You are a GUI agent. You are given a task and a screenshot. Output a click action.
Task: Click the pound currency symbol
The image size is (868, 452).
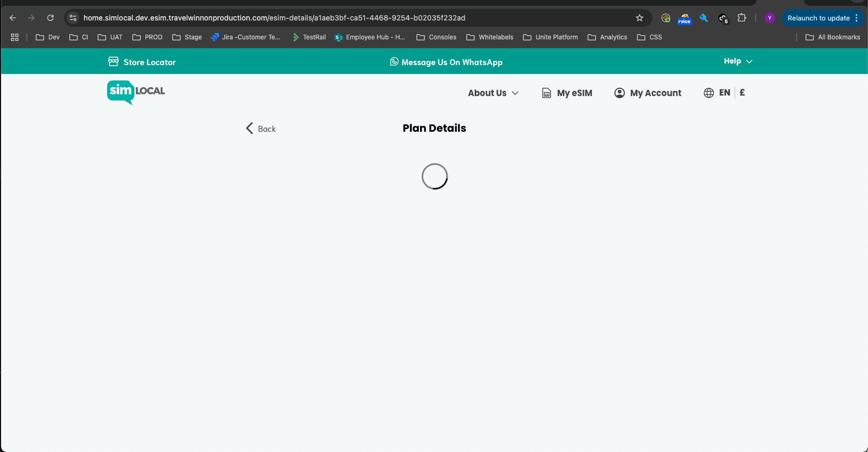click(x=742, y=92)
